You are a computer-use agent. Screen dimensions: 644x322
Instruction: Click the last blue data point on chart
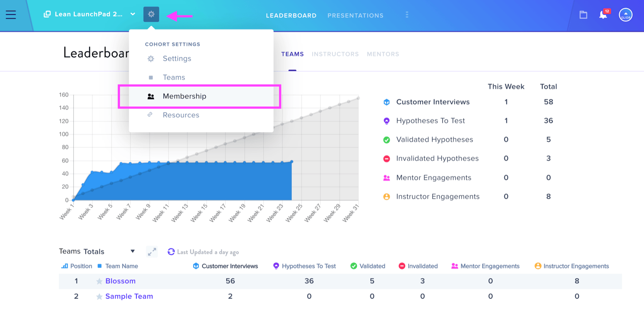[x=292, y=162]
